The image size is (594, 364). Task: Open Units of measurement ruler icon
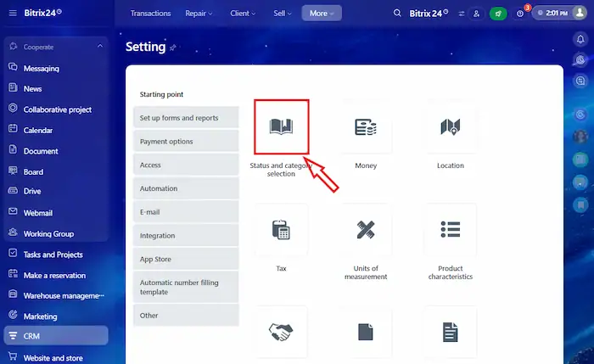pos(366,230)
